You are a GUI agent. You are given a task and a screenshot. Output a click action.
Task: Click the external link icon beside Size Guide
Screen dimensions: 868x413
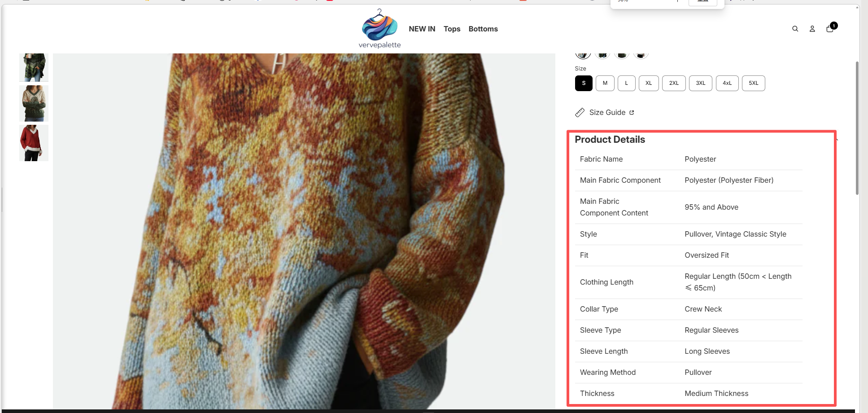coord(632,113)
